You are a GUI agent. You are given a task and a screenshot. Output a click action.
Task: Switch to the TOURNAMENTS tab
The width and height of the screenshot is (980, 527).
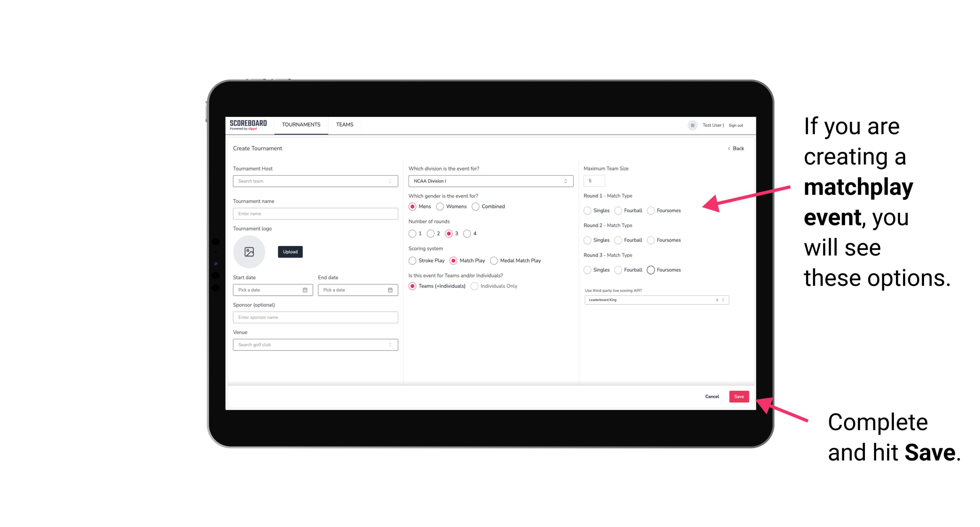pyautogui.click(x=301, y=125)
